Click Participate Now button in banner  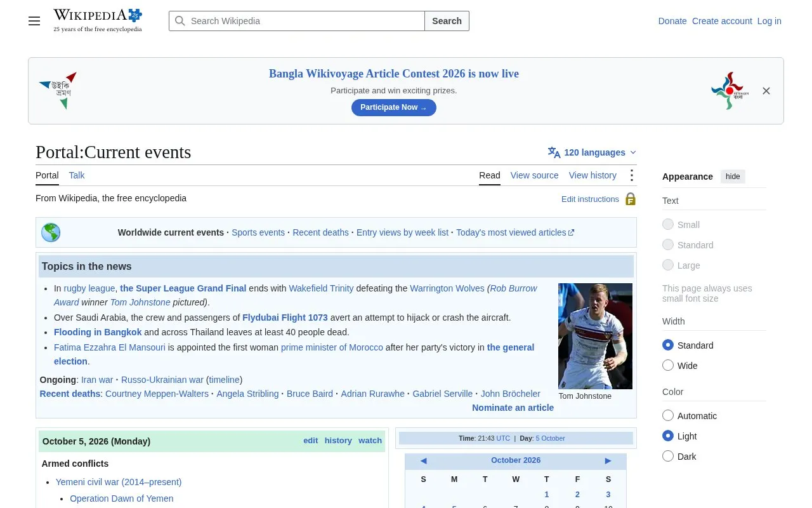394,107
